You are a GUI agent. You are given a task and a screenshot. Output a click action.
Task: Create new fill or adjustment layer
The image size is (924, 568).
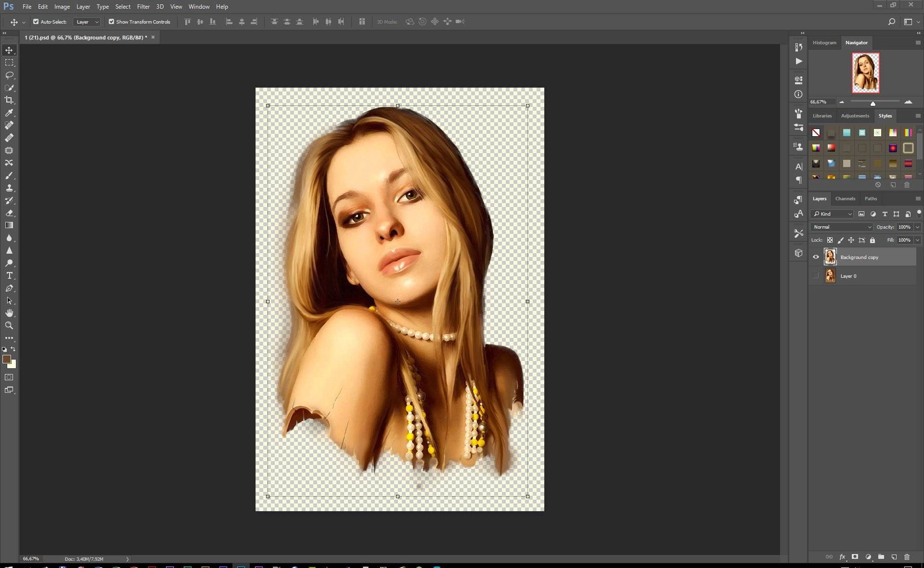pos(868,557)
